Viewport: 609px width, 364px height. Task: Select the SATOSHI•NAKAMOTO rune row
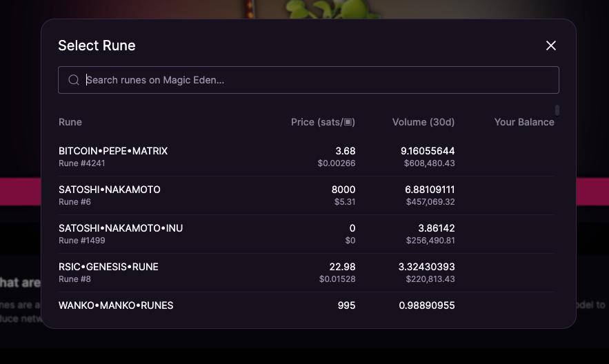pyautogui.click(x=307, y=196)
